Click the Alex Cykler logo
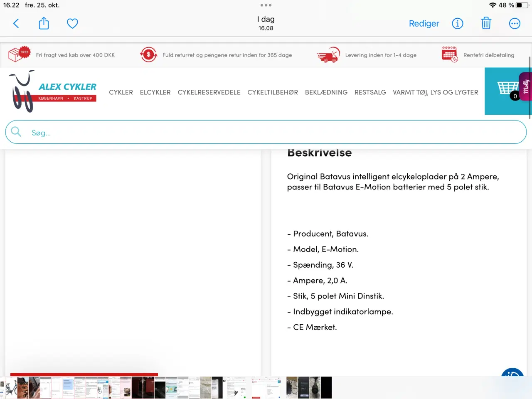Screen dimensions: 532x399 coord(53,91)
